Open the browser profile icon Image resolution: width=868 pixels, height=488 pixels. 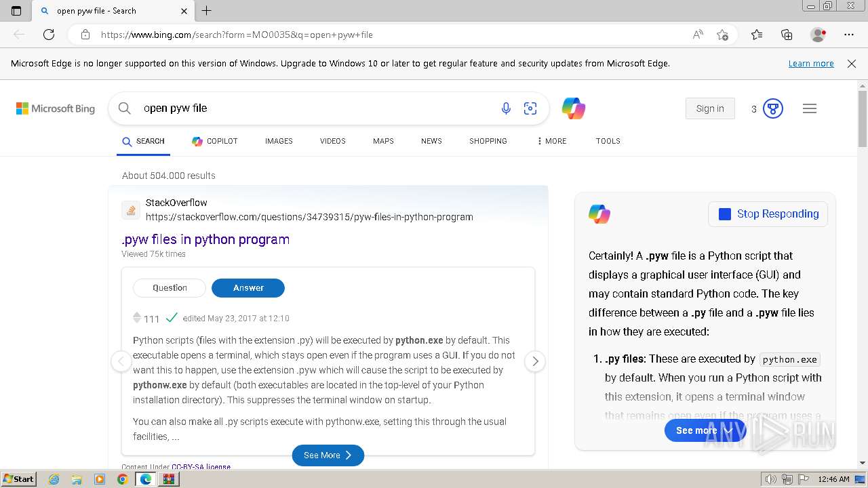pos(818,35)
